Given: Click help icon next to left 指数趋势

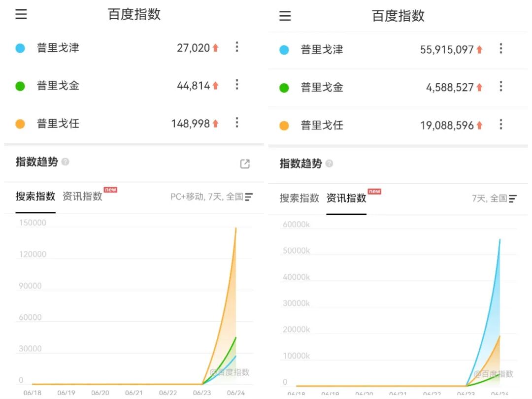Looking at the screenshot, I should coord(65,162).
